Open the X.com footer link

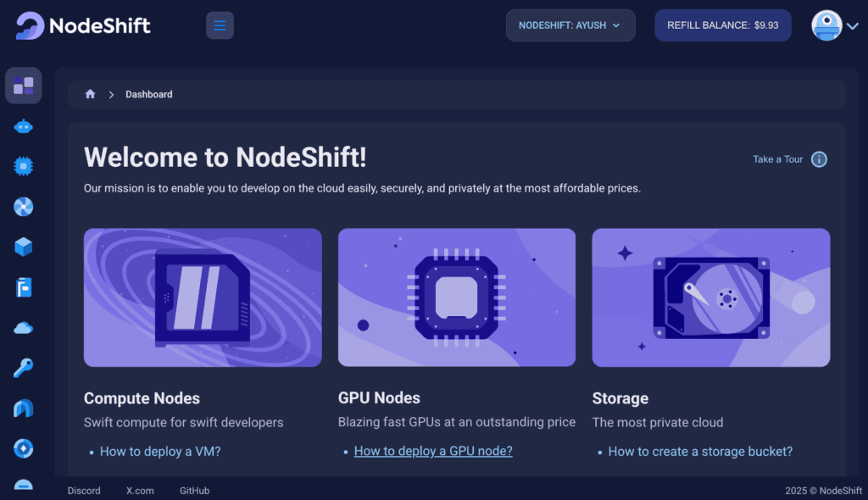click(140, 491)
